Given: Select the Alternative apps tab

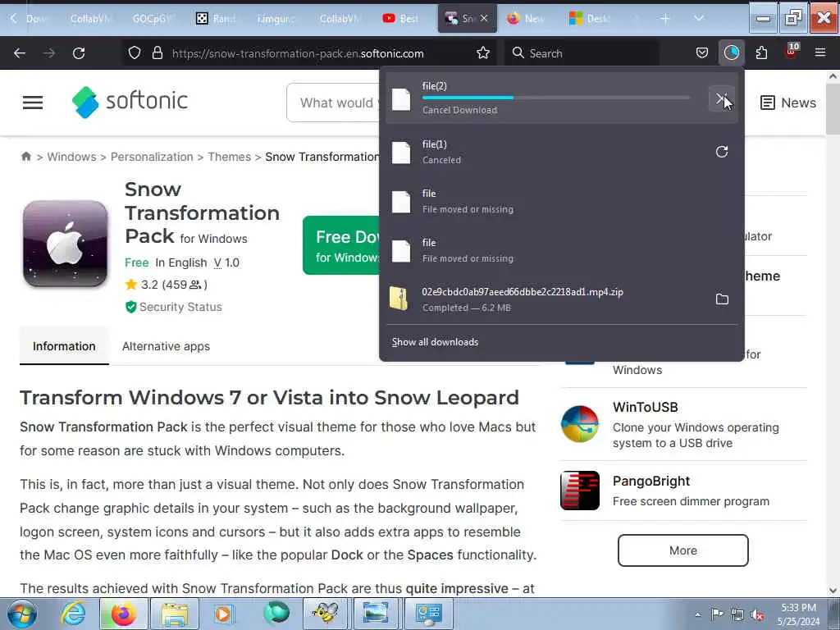Looking at the screenshot, I should click(x=166, y=346).
